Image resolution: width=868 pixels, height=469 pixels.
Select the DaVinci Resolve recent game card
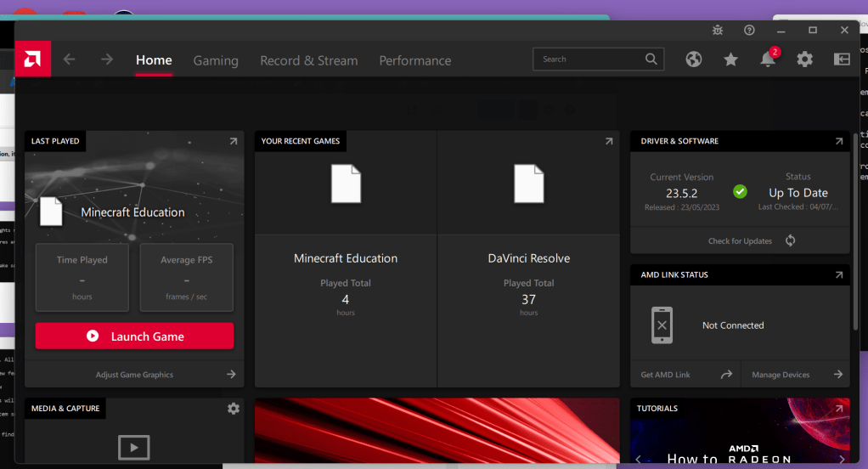[x=528, y=258]
